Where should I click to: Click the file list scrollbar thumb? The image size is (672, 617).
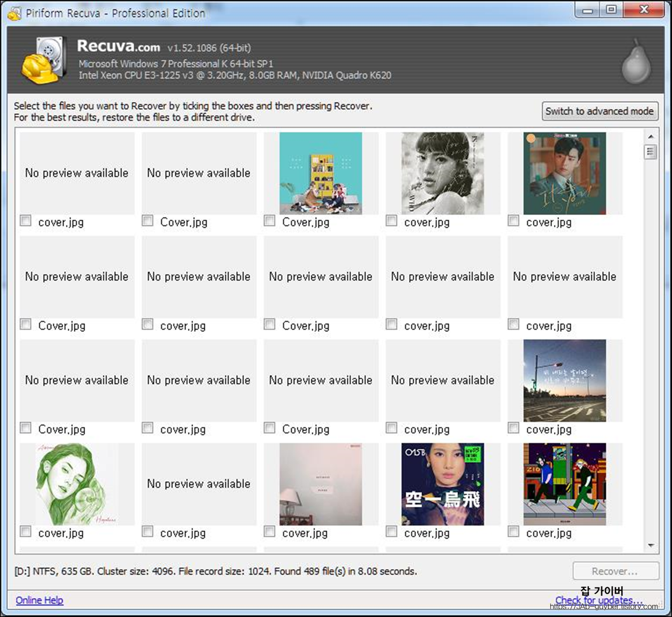click(651, 152)
